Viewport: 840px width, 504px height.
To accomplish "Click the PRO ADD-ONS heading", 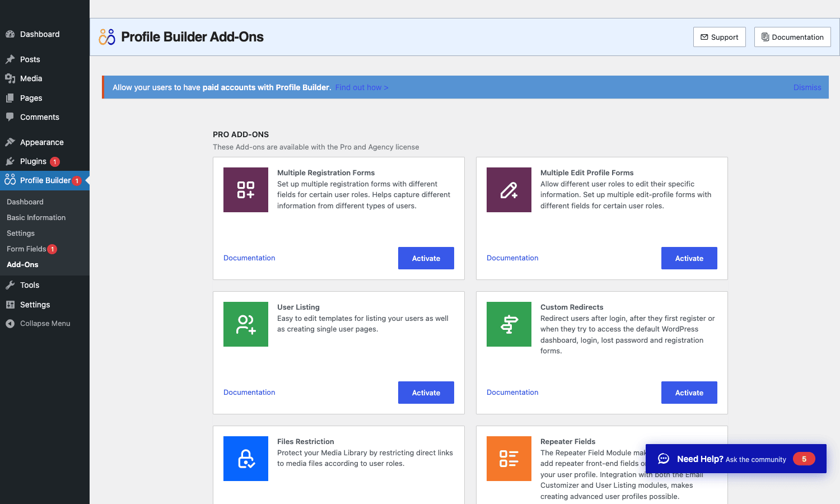I will point(241,134).
